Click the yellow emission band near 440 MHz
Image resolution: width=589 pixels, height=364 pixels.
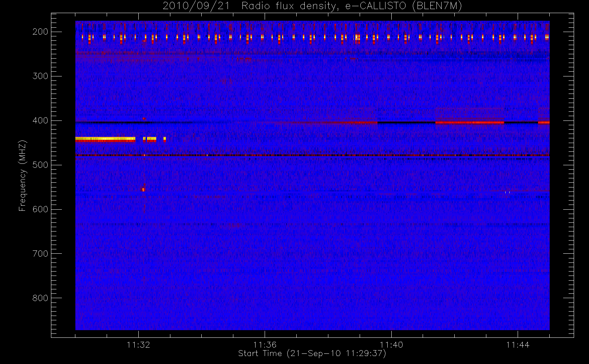[x=105, y=139]
